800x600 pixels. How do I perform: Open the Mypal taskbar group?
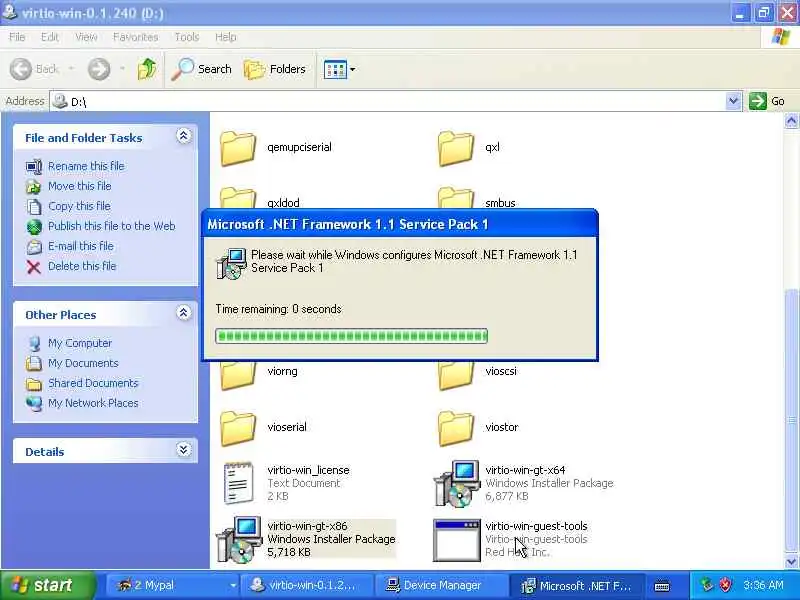(174, 585)
